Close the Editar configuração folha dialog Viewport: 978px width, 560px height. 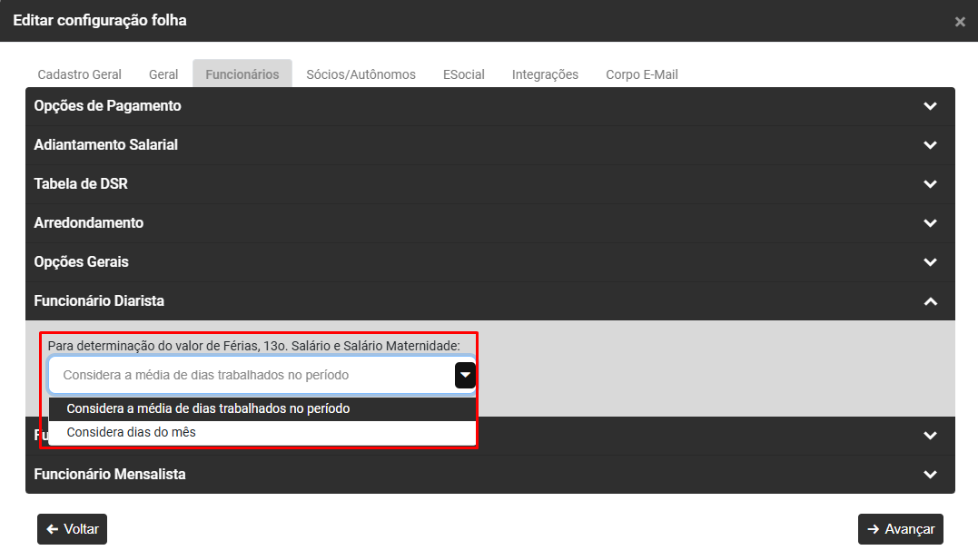[x=960, y=22]
